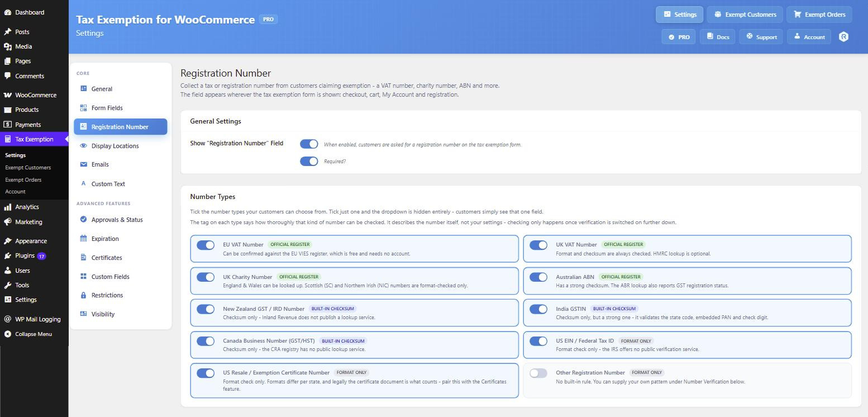868x417 pixels.
Task: Disable New Zealand GST / IRD Number toggle
Action: (206, 309)
